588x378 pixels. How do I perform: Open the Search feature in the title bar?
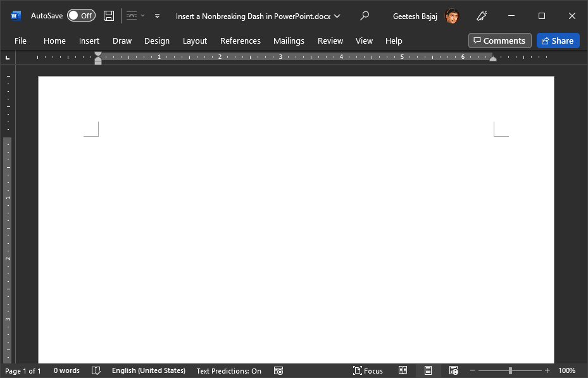click(x=365, y=16)
